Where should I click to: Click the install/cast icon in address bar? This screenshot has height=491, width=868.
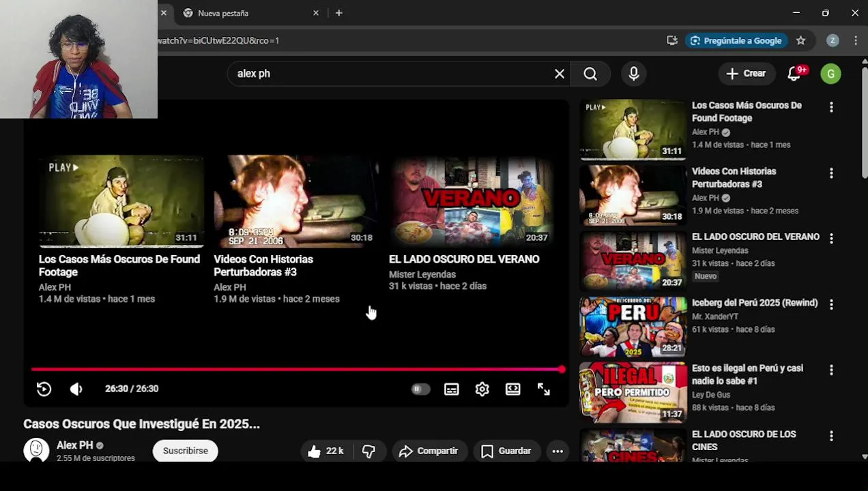(672, 41)
